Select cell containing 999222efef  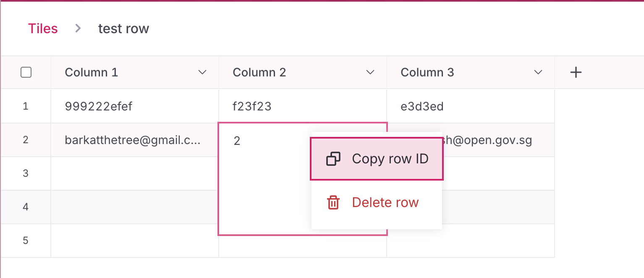[x=99, y=107]
